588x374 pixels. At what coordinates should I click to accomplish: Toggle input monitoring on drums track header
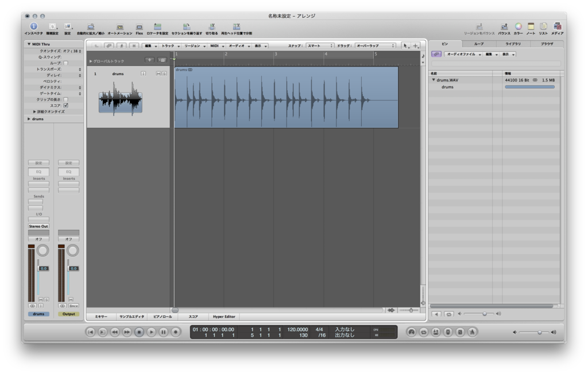pos(143,74)
